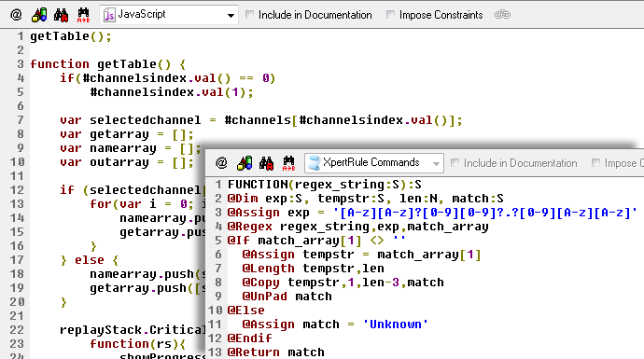This screenshot has width=644, height=359.
Task: Toggle Include in Documentation in JavaScript window
Action: tap(249, 15)
